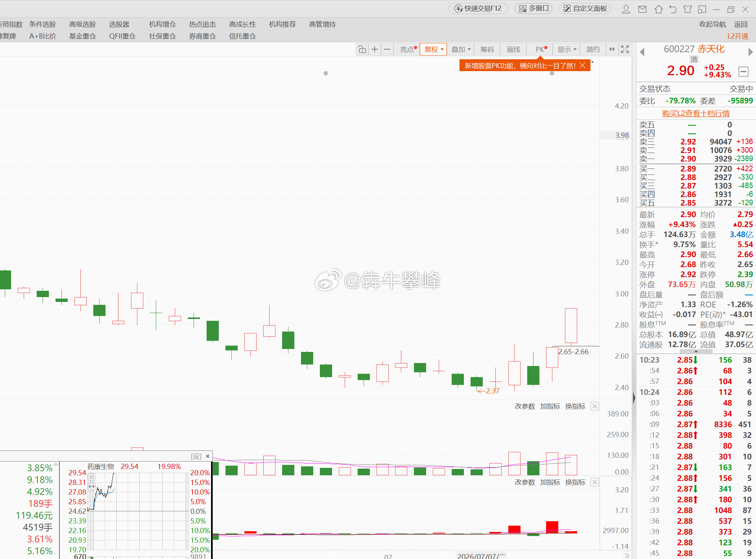This screenshot has height=559, width=756.
Task: Open 基金重仓 menu item
Action: click(83, 36)
